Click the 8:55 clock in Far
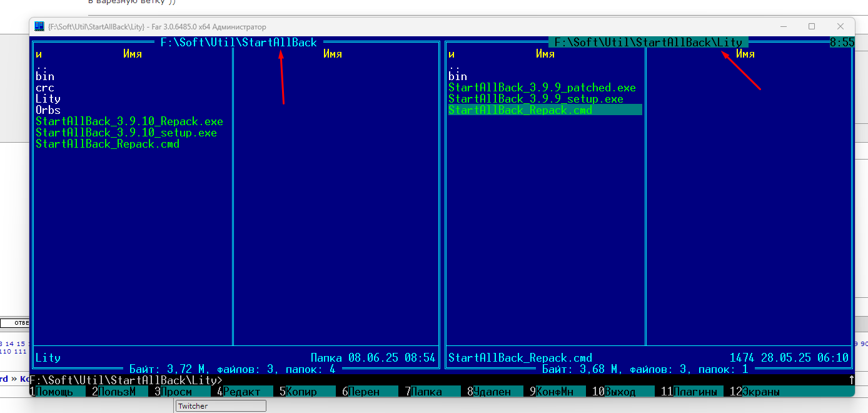868x413 pixels. click(x=842, y=43)
